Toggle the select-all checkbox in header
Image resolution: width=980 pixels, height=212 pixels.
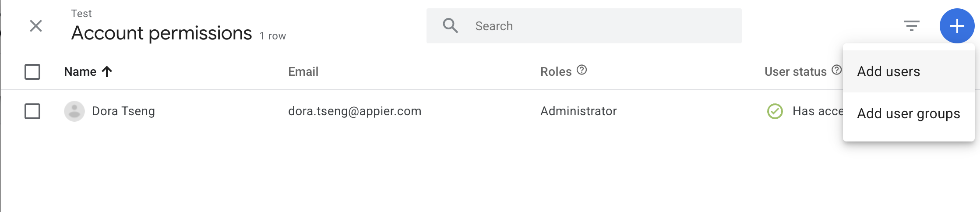(32, 72)
